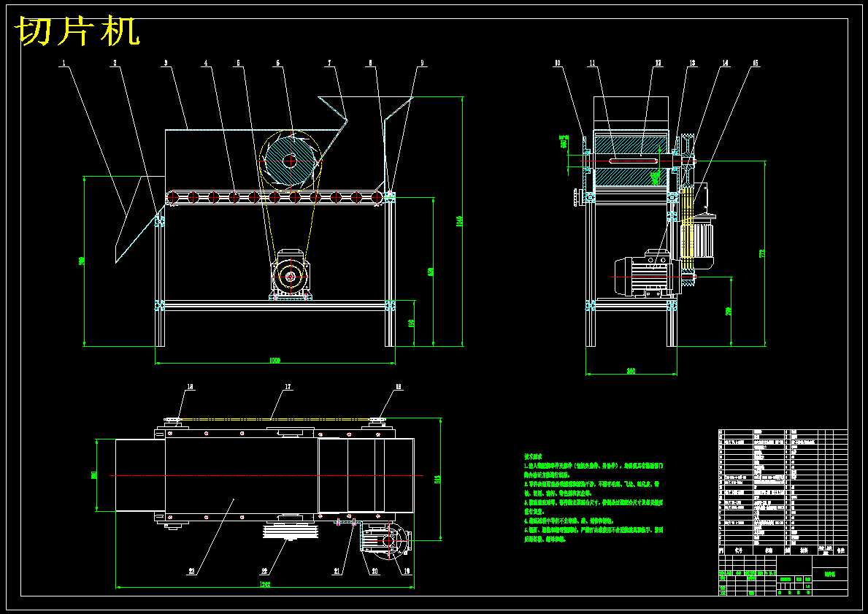Select the red centerline in plan view
Viewport: 868px width, 614px height.
point(266,475)
